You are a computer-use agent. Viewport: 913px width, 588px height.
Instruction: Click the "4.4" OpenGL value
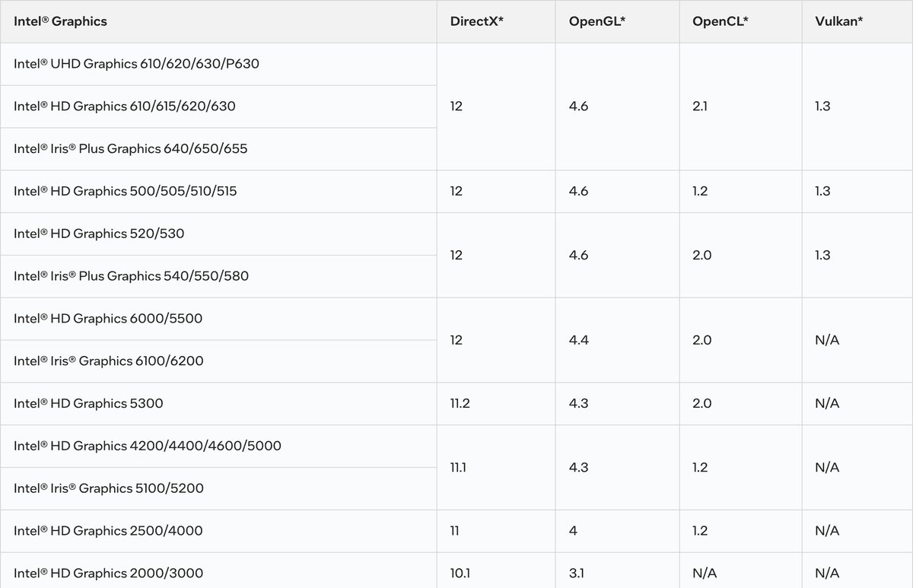(578, 340)
